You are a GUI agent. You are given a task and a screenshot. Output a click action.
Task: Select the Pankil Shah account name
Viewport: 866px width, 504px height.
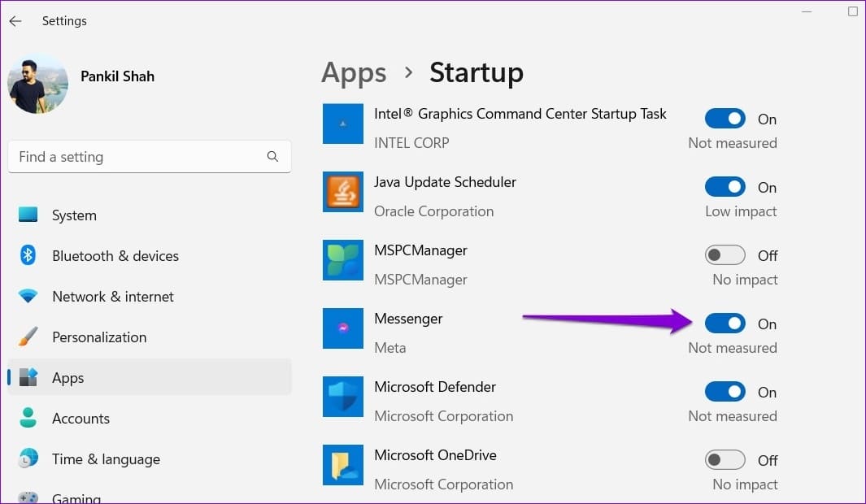[117, 76]
